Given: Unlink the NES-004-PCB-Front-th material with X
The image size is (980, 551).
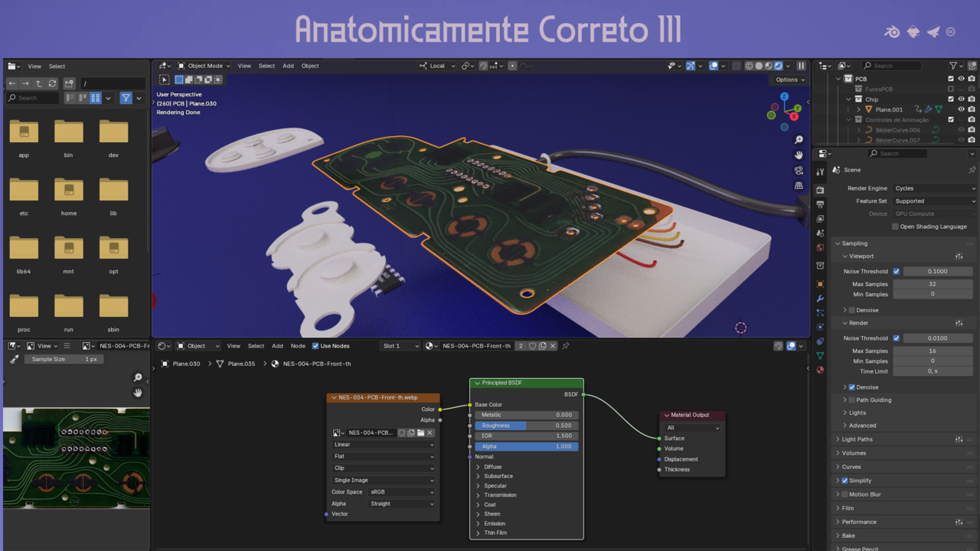Looking at the screenshot, I should 553,346.
